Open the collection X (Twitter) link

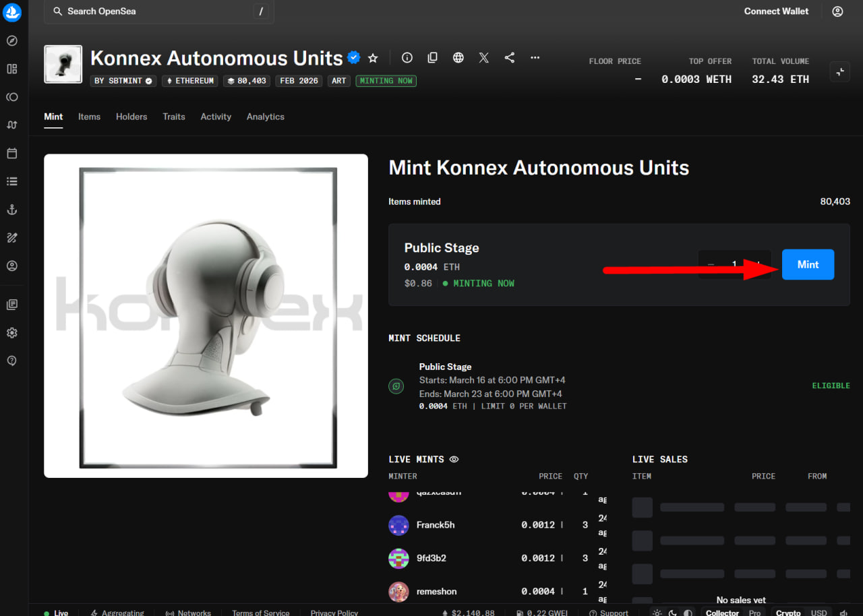click(484, 58)
